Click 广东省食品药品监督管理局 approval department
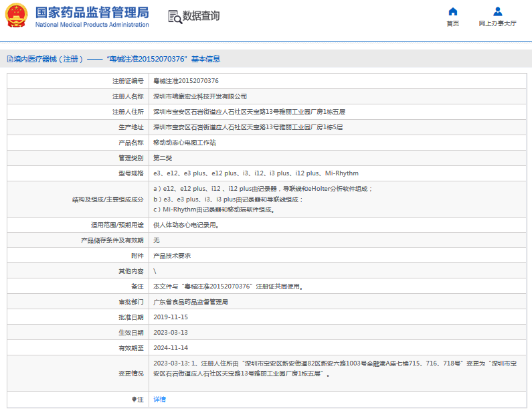The height and width of the screenshot is (411, 532). coord(190,302)
